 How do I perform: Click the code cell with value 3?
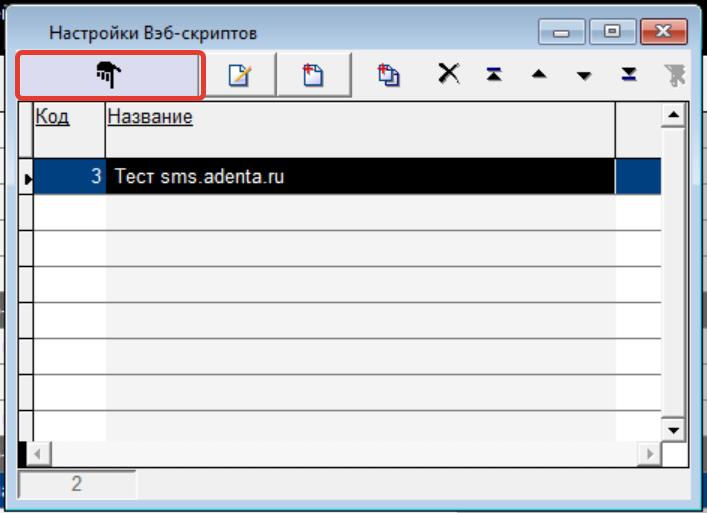click(x=69, y=176)
